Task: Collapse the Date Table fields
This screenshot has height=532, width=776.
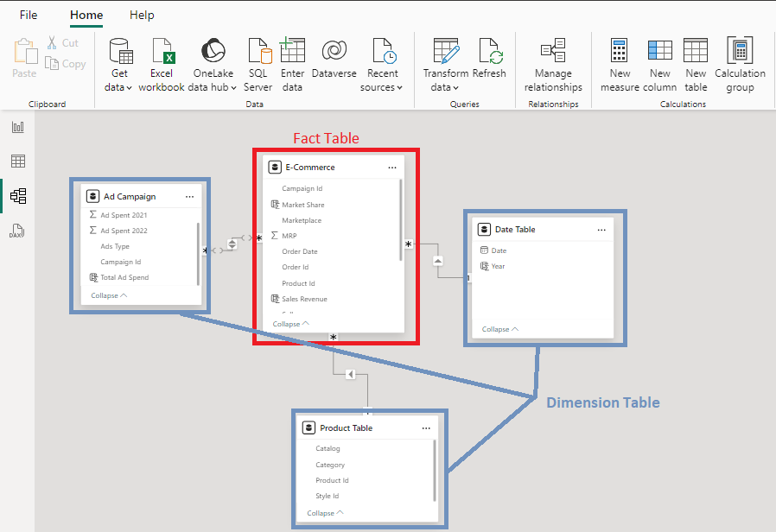Action: click(x=498, y=328)
